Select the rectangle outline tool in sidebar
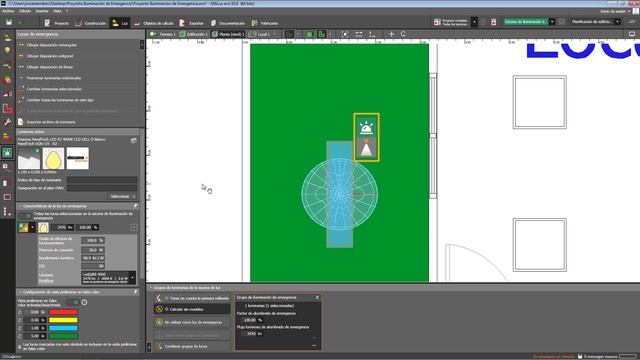This screenshot has width=640, height=360. [x=7, y=197]
